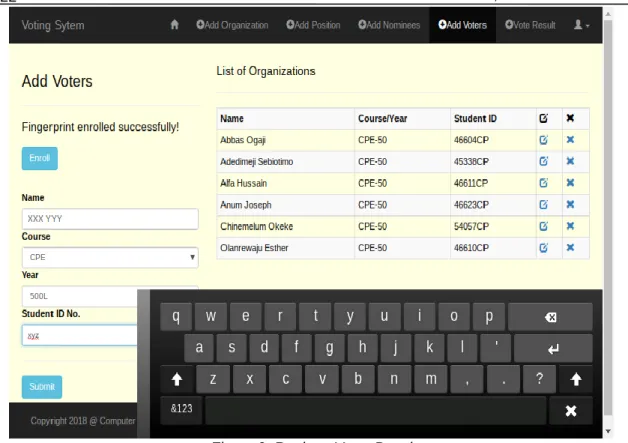Click the Student ID column header

493,119
